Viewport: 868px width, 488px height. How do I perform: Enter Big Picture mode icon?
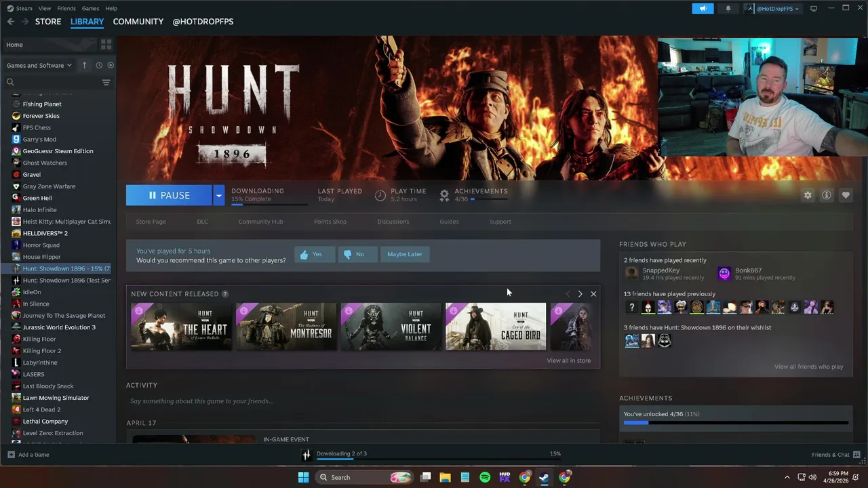pyautogui.click(x=814, y=8)
